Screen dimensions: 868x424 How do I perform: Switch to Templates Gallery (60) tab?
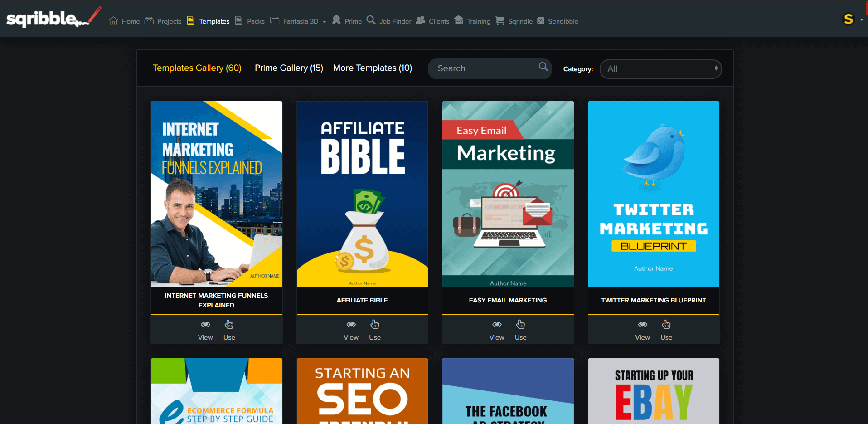tap(197, 68)
